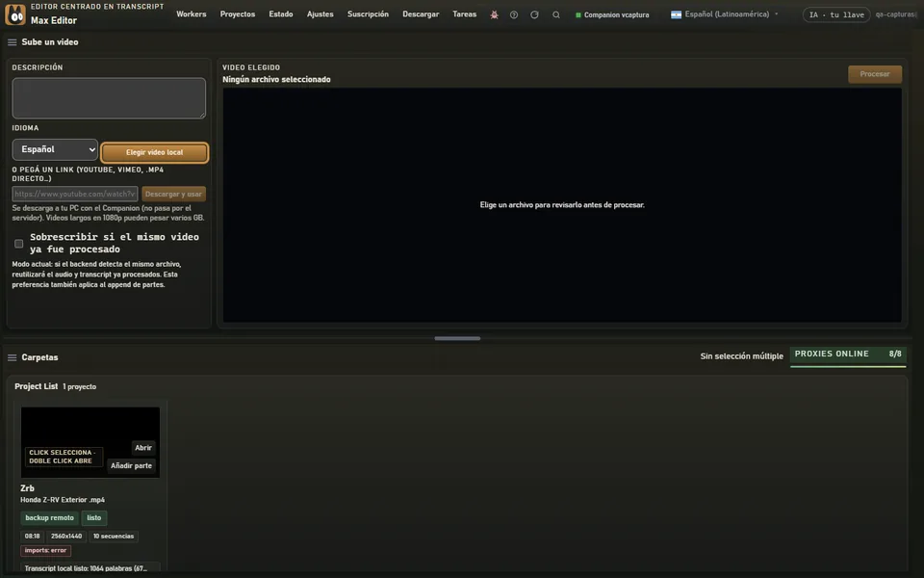The height and width of the screenshot is (578, 924).
Task: Open the Idioma dropdown set to Español
Action: [55, 150]
